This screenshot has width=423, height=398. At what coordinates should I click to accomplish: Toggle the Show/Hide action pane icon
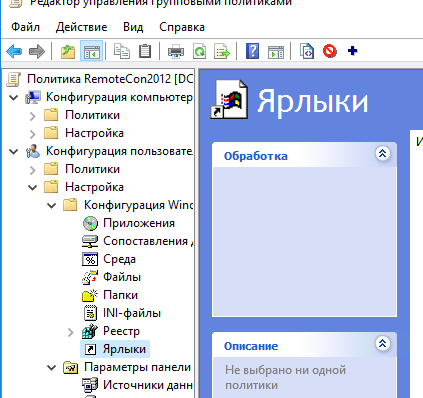point(276,52)
